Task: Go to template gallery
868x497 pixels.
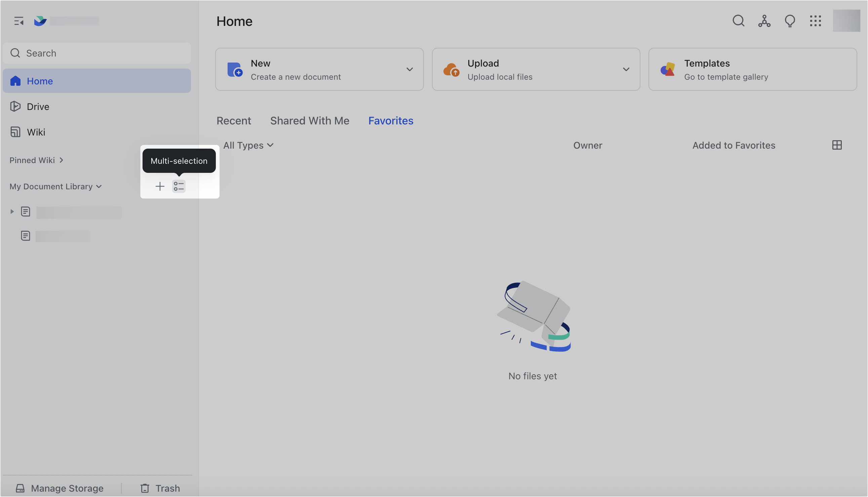Action: [752, 69]
